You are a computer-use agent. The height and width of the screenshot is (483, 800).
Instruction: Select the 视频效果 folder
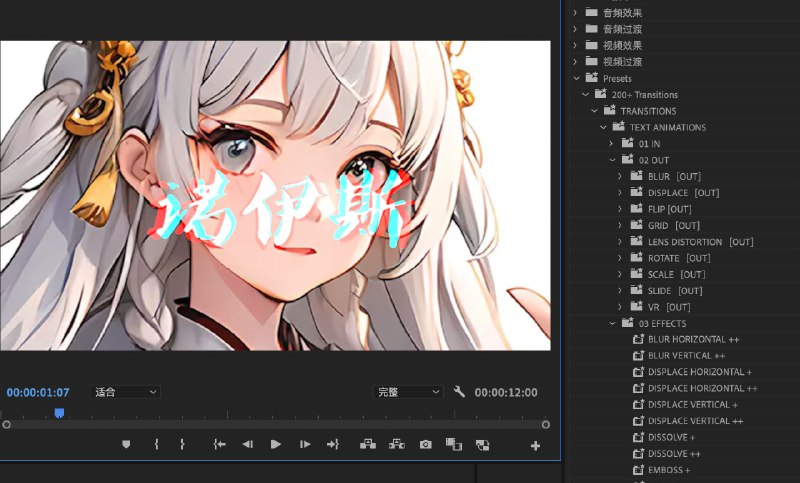[x=623, y=45]
